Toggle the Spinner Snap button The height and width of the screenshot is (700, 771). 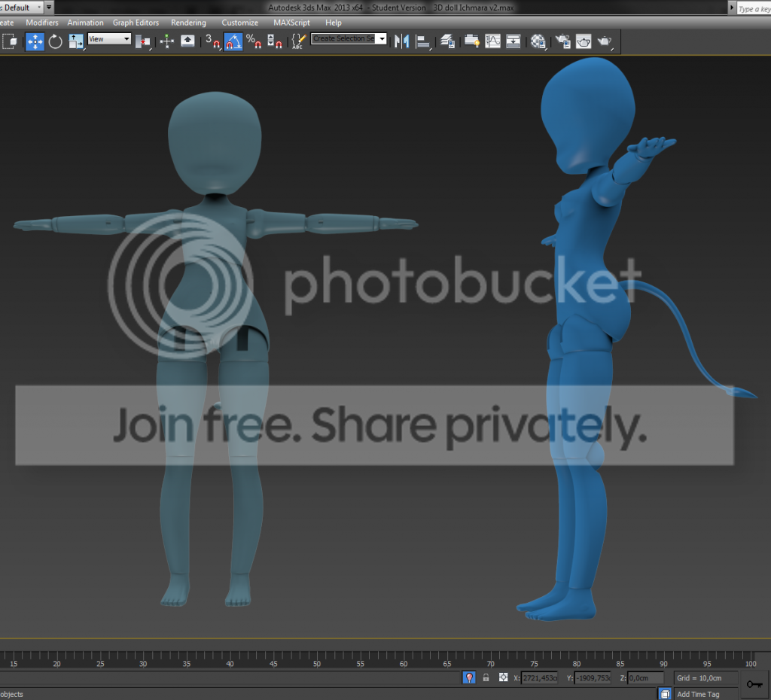(274, 41)
